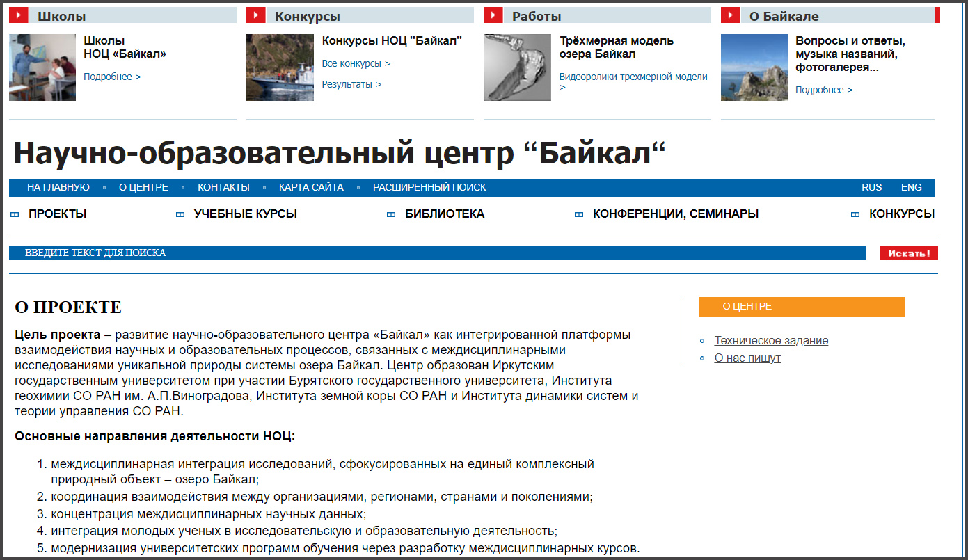Image resolution: width=968 pixels, height=560 pixels.
Task: Open the КОНКУРСЫ main menu item
Action: 902,214
